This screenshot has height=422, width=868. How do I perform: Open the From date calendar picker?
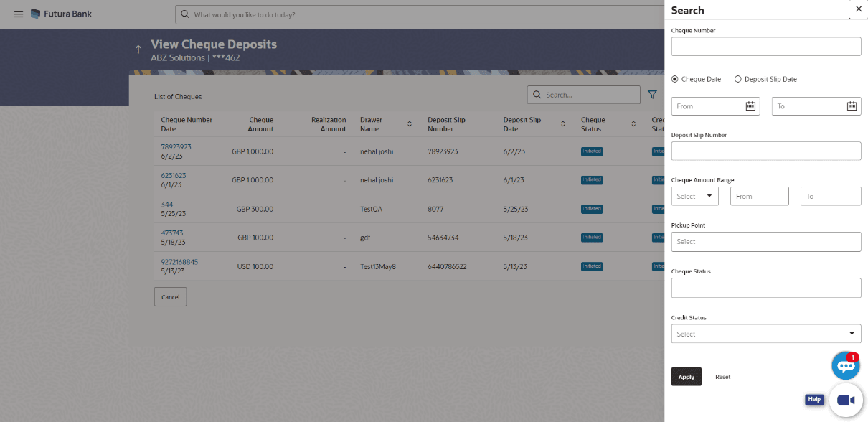(750, 106)
